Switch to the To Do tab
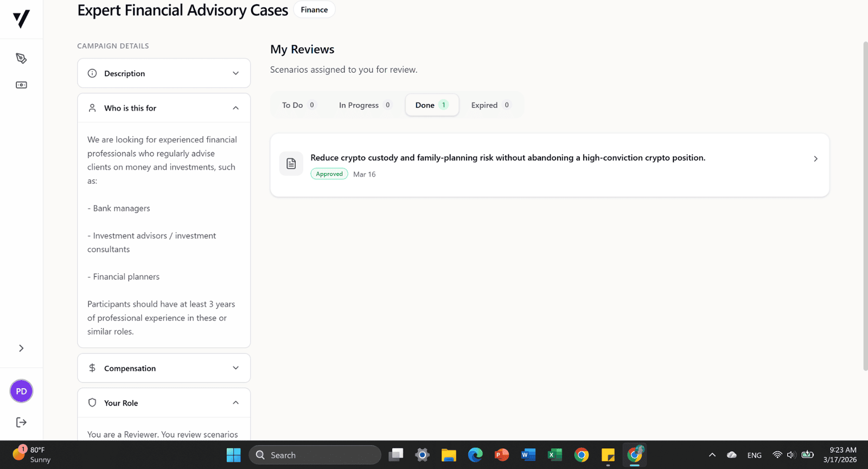This screenshot has width=868, height=469. click(298, 105)
